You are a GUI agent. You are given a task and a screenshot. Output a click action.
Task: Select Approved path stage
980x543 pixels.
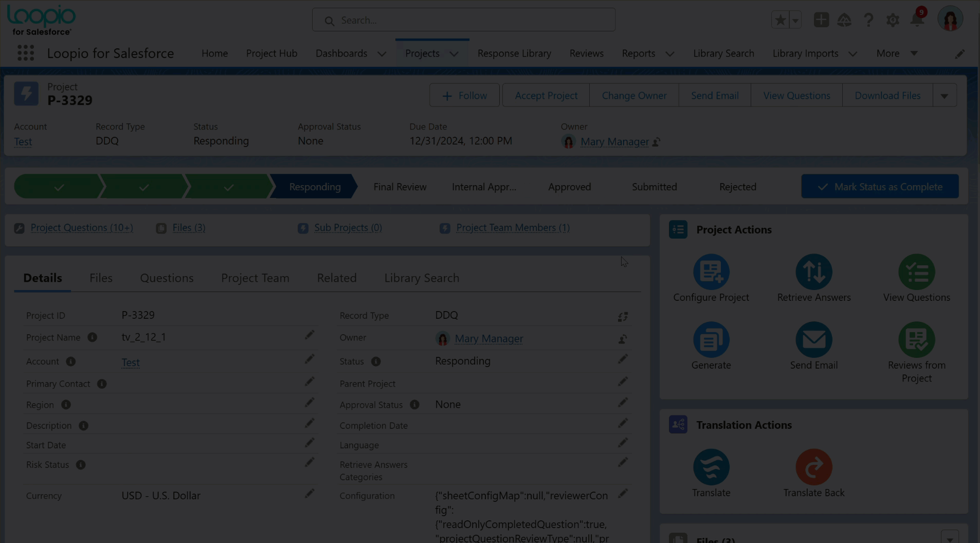pyautogui.click(x=569, y=187)
